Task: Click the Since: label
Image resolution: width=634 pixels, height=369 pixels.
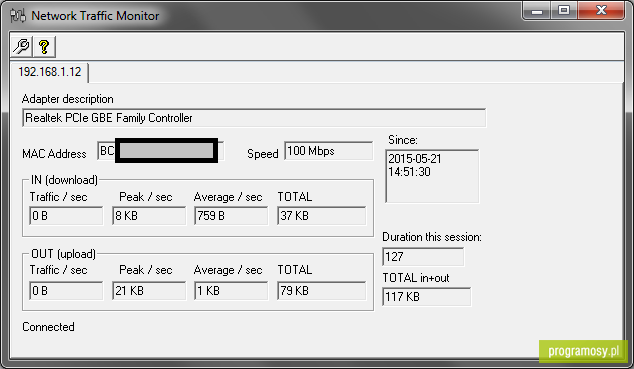Action: (403, 140)
